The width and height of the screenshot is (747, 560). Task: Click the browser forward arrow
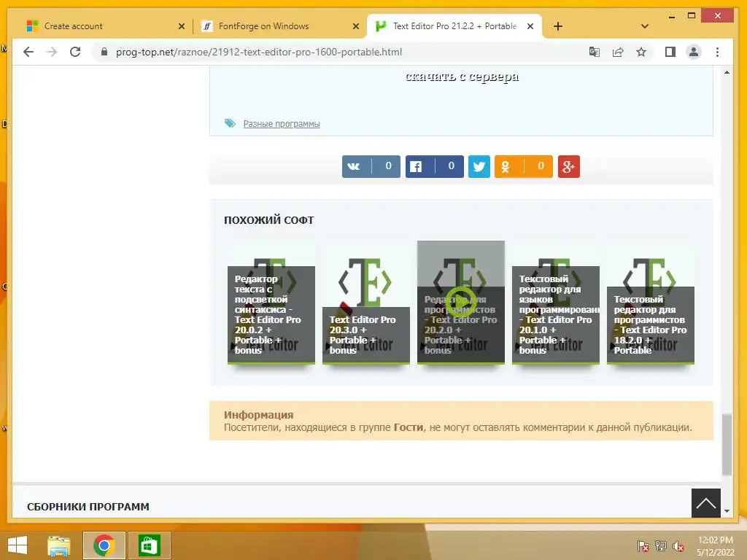point(52,52)
